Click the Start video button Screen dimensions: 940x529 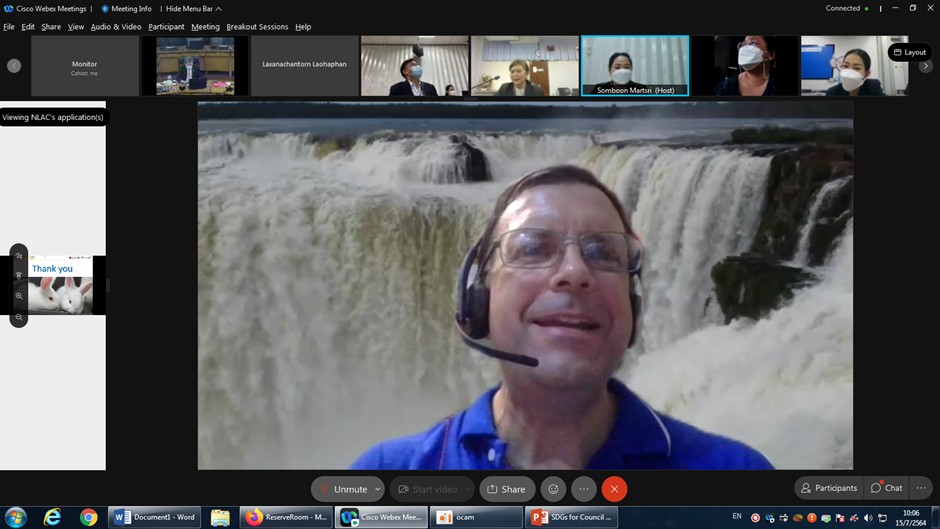point(427,489)
